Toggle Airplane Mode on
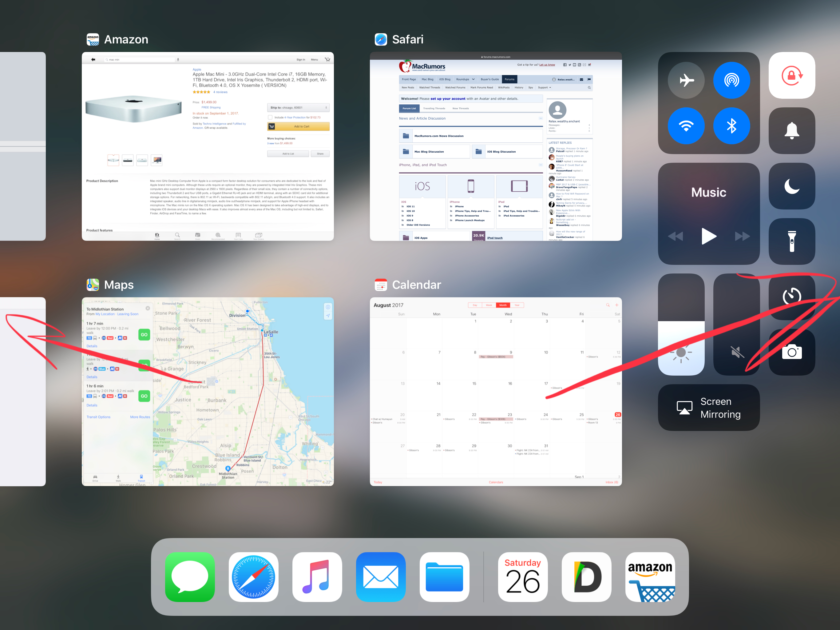The image size is (840, 630). click(686, 80)
